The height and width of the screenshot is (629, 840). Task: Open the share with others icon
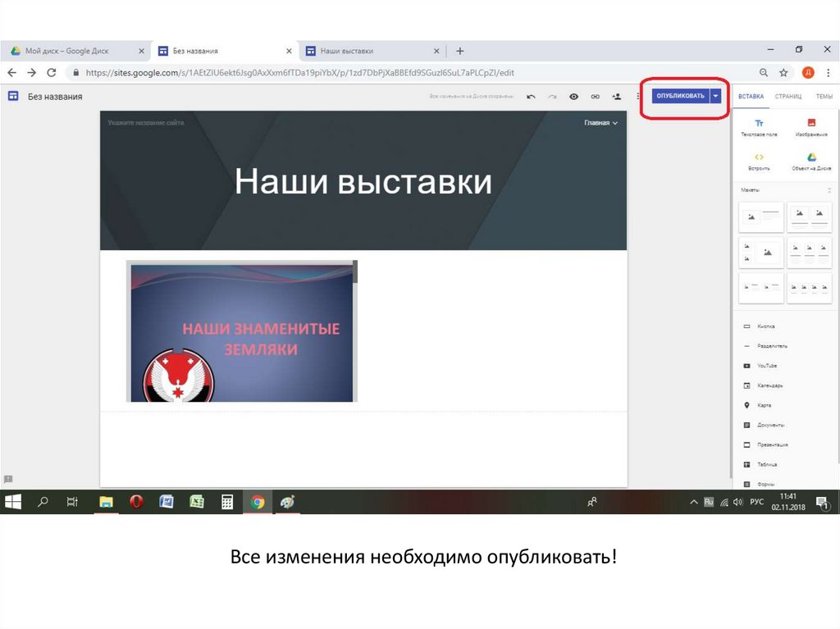pyautogui.click(x=617, y=97)
